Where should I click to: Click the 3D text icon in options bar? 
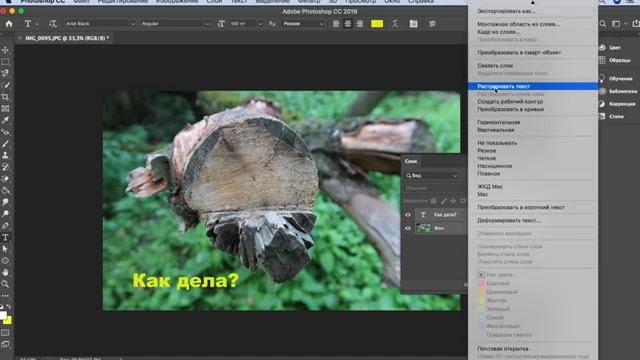432,24
